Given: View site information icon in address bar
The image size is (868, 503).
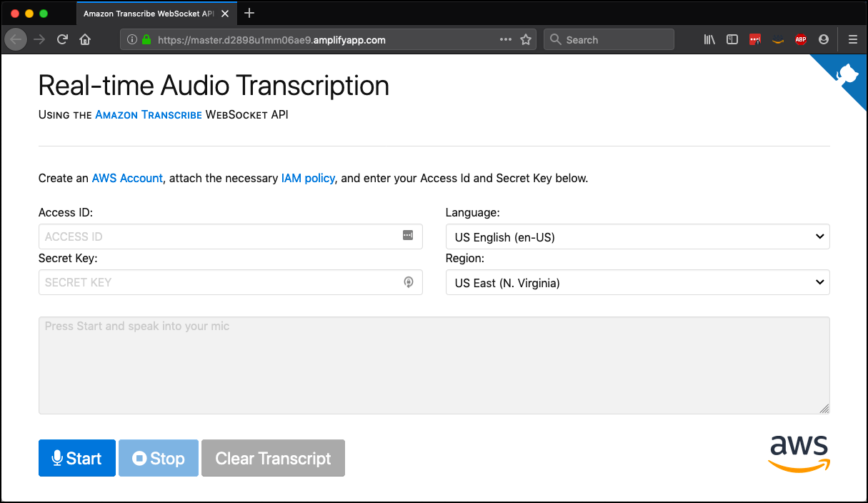Looking at the screenshot, I should (x=132, y=40).
